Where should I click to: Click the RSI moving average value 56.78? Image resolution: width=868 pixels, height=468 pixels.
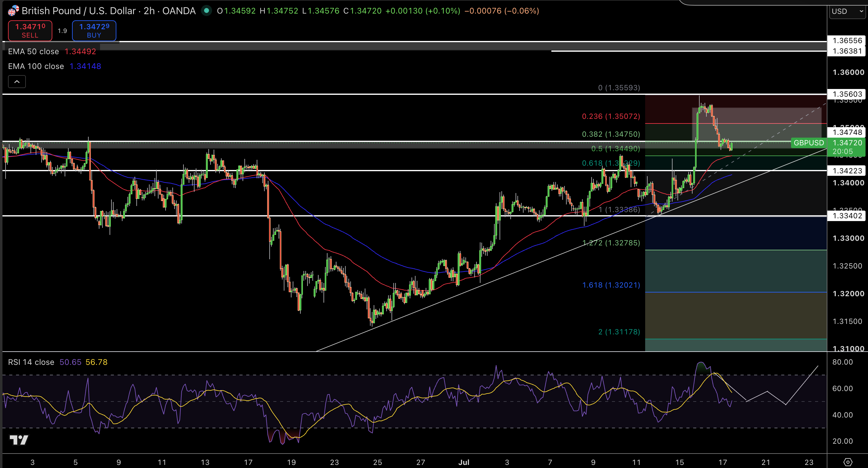96,362
